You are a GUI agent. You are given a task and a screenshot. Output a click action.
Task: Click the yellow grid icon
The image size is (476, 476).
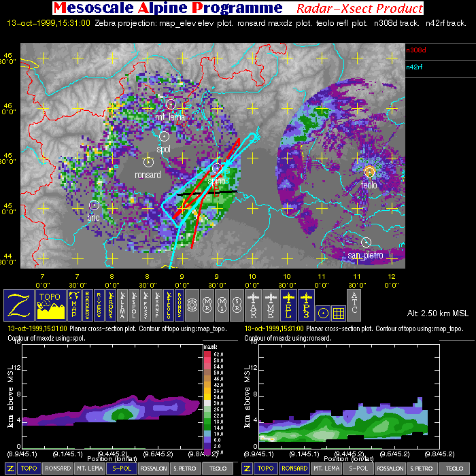tap(339, 311)
